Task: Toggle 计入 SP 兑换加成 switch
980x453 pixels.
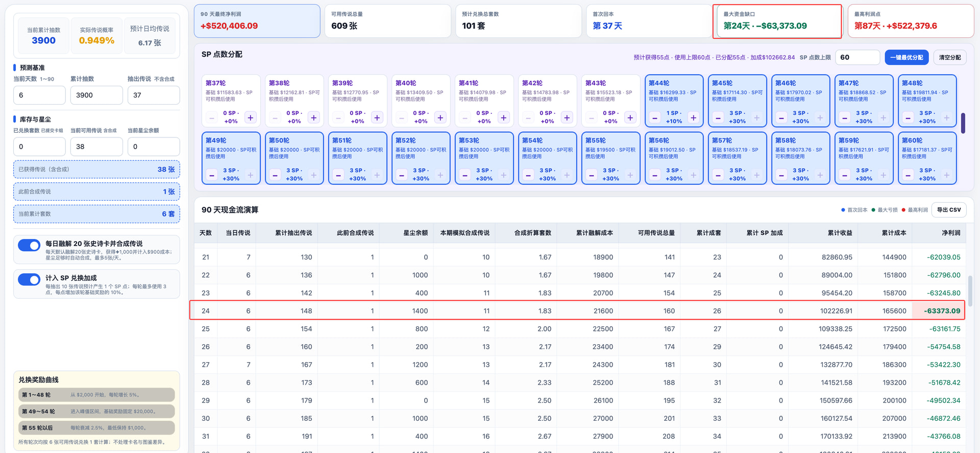Action: [29, 279]
